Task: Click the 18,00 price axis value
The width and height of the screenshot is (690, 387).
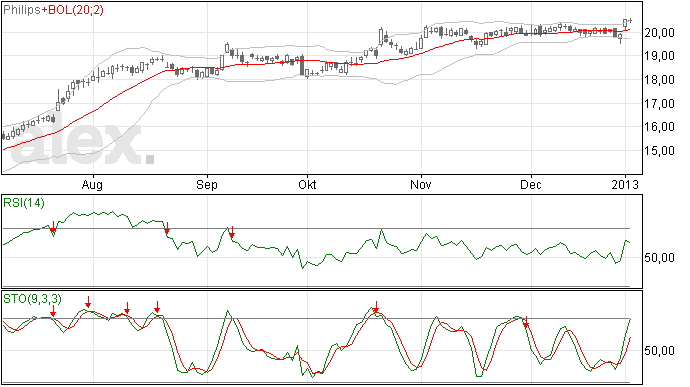Action: point(659,80)
